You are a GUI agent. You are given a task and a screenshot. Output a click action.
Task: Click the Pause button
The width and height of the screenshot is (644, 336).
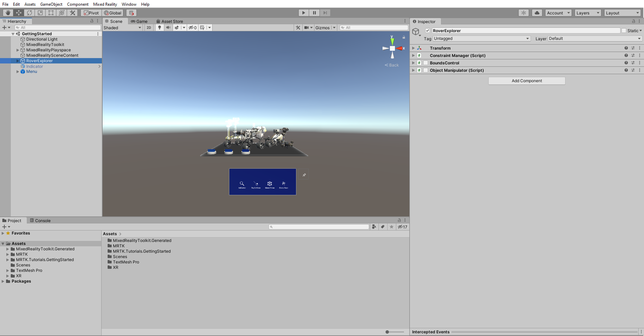pos(314,13)
